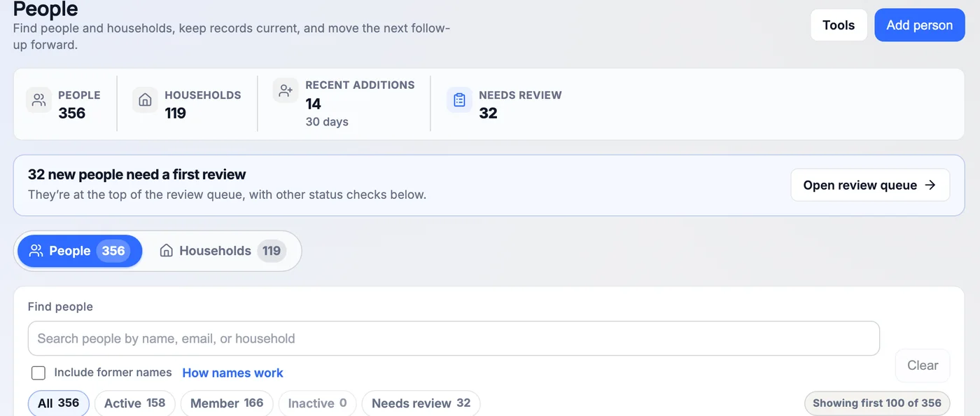
Task: Click the NEEDS REVIEW 32 stat value
Action: (x=488, y=113)
